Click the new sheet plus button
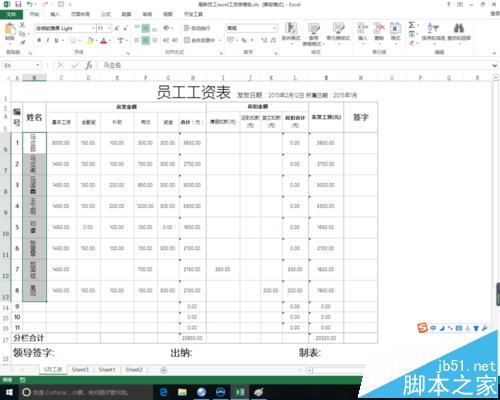 164,370
